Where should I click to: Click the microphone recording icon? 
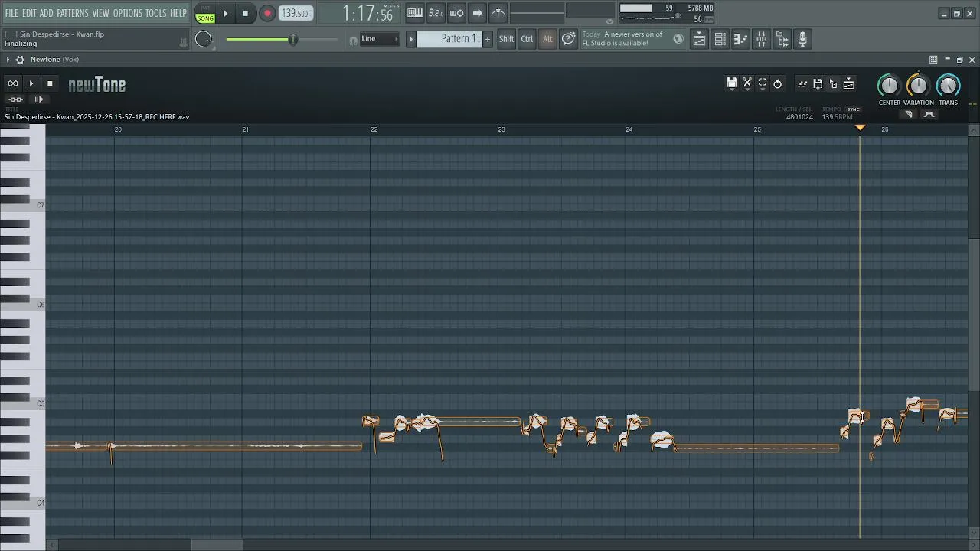(802, 40)
